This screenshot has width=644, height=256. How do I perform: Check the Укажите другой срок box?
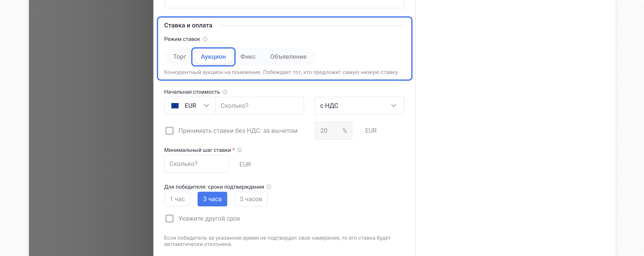pyautogui.click(x=170, y=219)
